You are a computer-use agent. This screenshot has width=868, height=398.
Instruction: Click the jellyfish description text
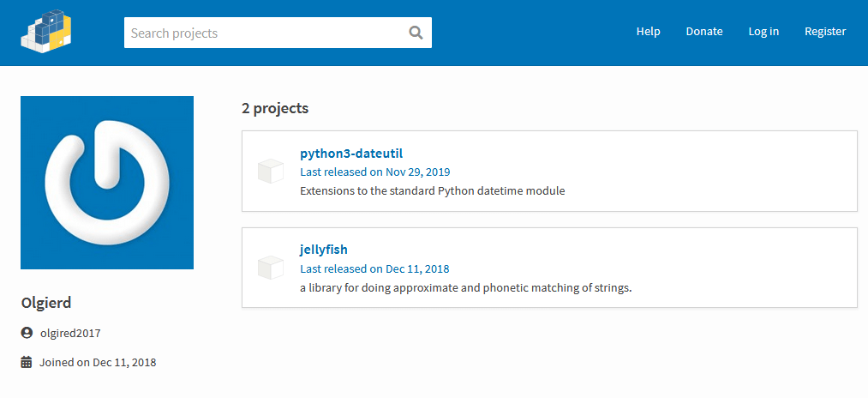coord(465,287)
